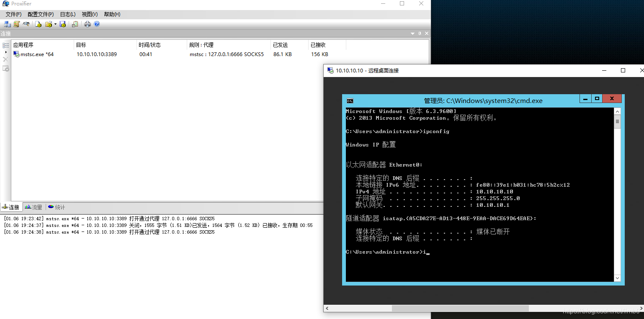Viewport: 644px width, 319px height.
Task: Click cmd vertical scrollbar thumb
Action: point(617,121)
